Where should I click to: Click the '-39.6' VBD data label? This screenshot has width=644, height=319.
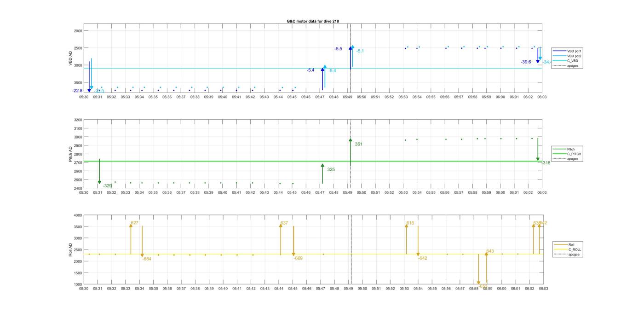pyautogui.click(x=526, y=62)
